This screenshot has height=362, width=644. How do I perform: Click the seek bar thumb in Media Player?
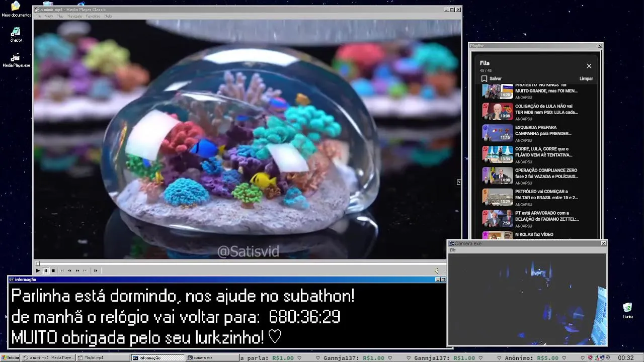(x=37, y=263)
